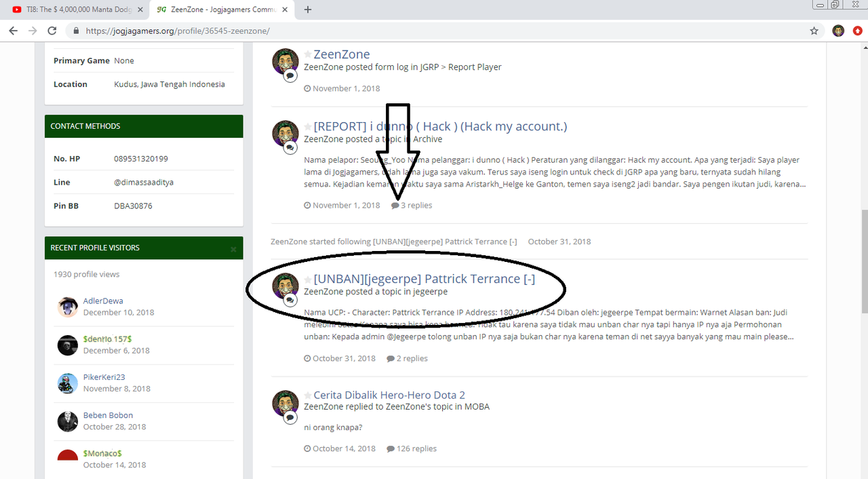Click the red Chrome update icon
Viewport: 868px width, 479px height.
click(x=858, y=31)
